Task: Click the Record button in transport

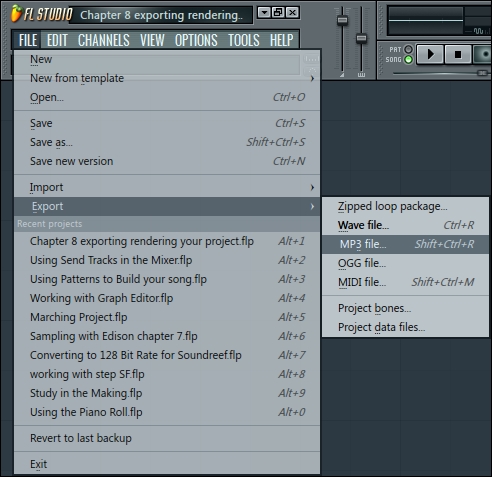Action: [x=482, y=54]
